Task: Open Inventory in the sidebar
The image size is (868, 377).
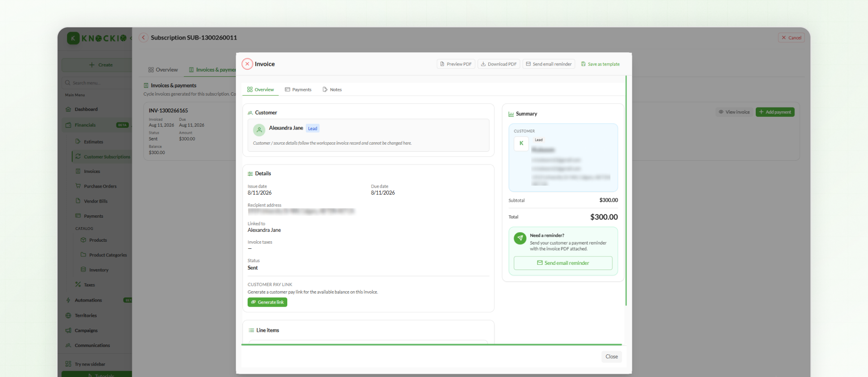Action: [99, 270]
